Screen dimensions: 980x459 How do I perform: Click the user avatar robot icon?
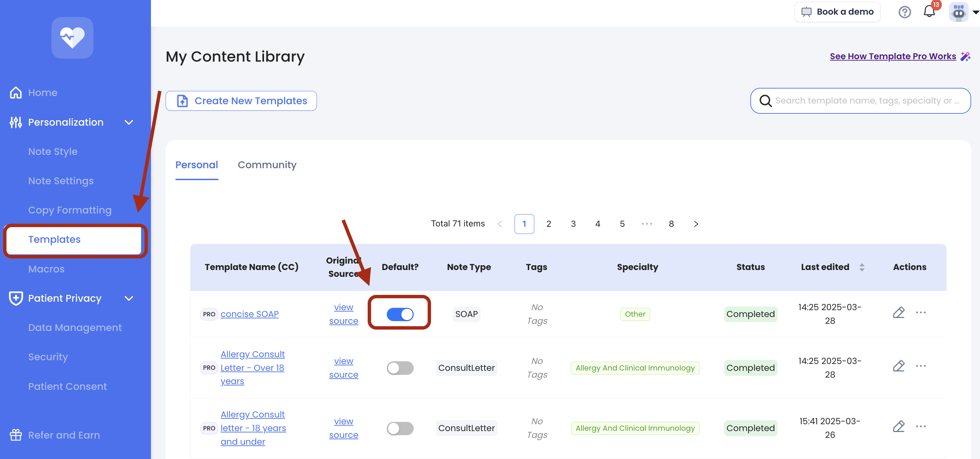tap(958, 12)
